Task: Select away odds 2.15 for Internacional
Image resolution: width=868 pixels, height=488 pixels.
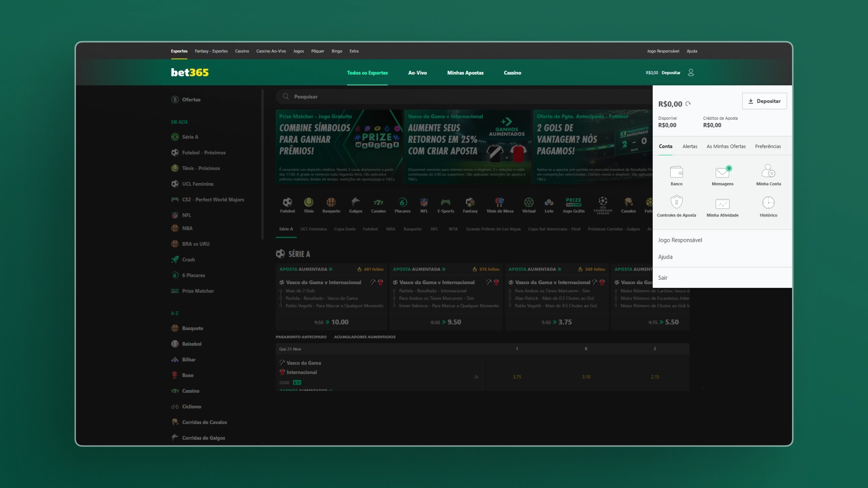Action: click(x=655, y=377)
